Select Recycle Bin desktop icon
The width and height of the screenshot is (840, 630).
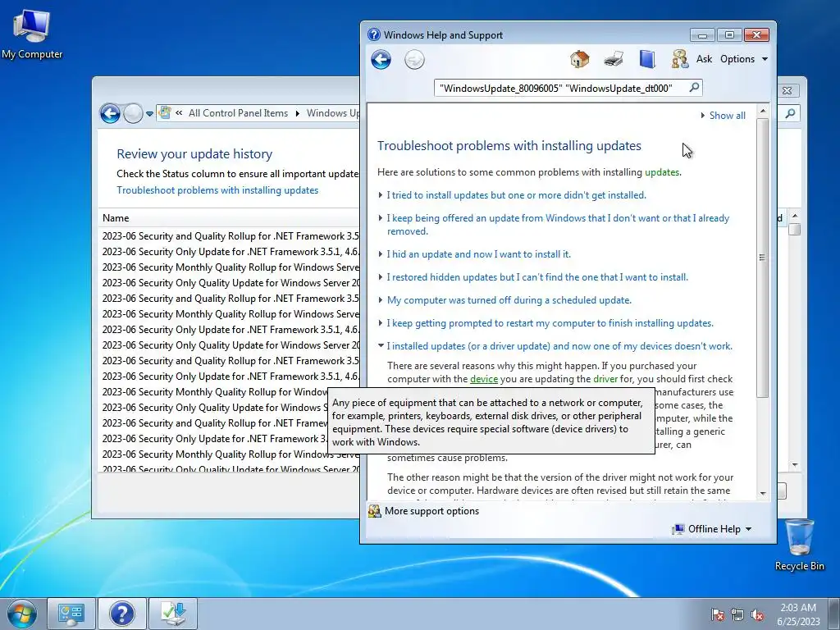point(799,546)
